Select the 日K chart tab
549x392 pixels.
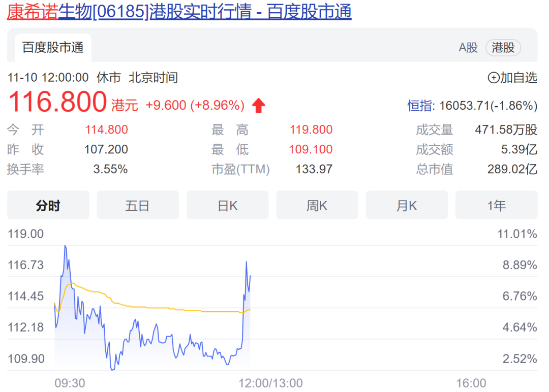coord(228,205)
